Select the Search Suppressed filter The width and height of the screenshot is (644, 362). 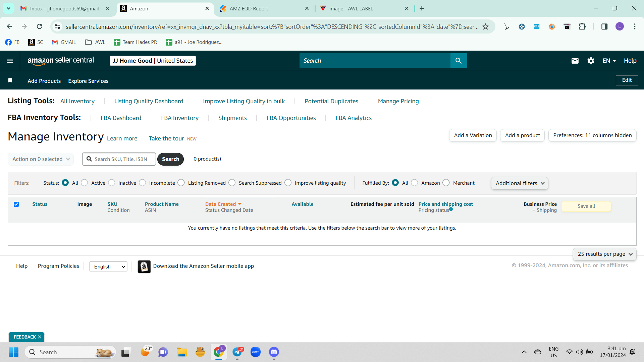point(232,183)
